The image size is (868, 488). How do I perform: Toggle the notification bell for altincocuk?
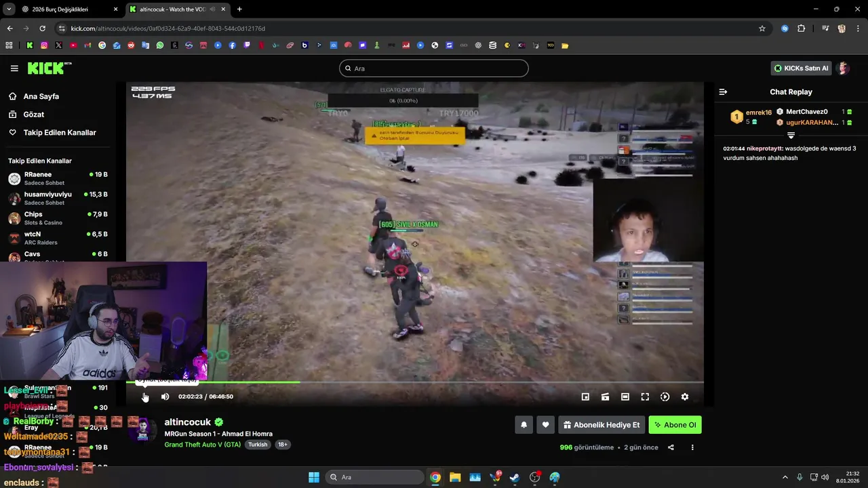[x=524, y=425]
